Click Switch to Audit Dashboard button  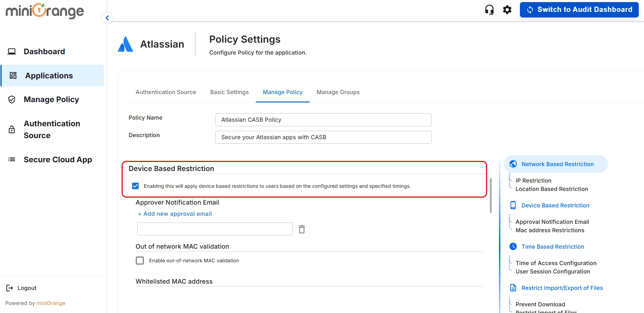point(579,10)
